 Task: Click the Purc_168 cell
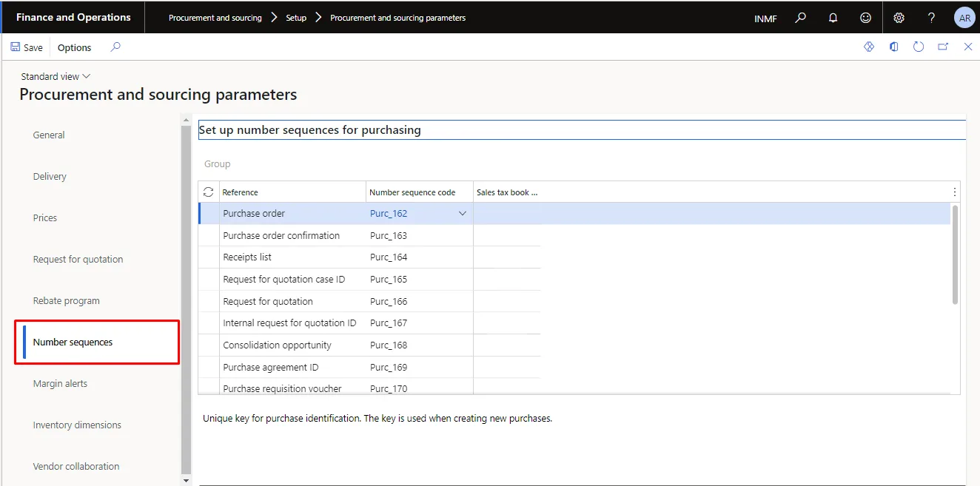click(x=420, y=345)
